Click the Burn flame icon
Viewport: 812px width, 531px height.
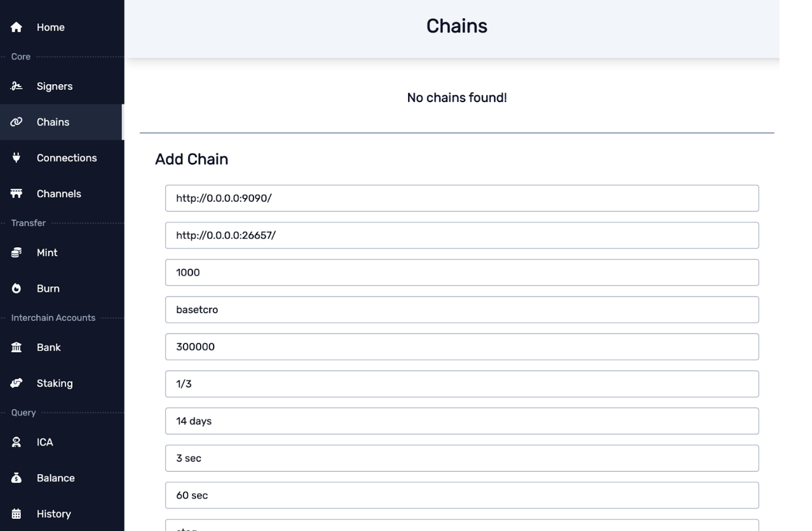(x=17, y=288)
